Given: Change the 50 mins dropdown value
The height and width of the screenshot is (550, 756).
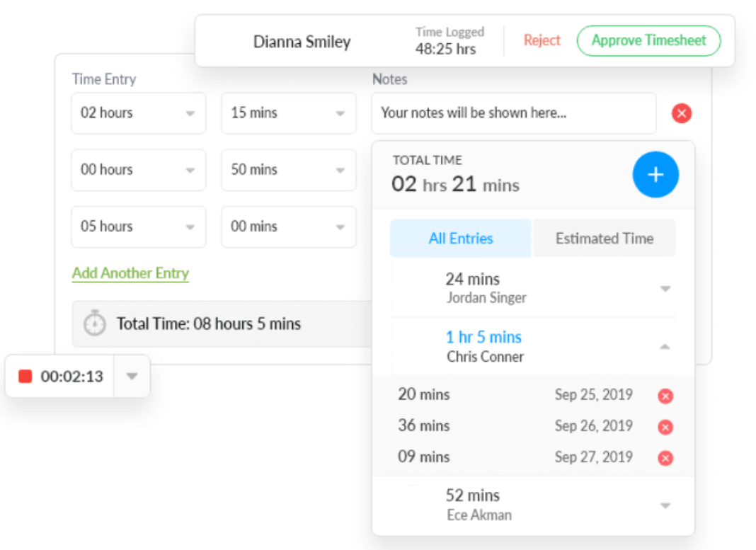Looking at the screenshot, I should 288,170.
